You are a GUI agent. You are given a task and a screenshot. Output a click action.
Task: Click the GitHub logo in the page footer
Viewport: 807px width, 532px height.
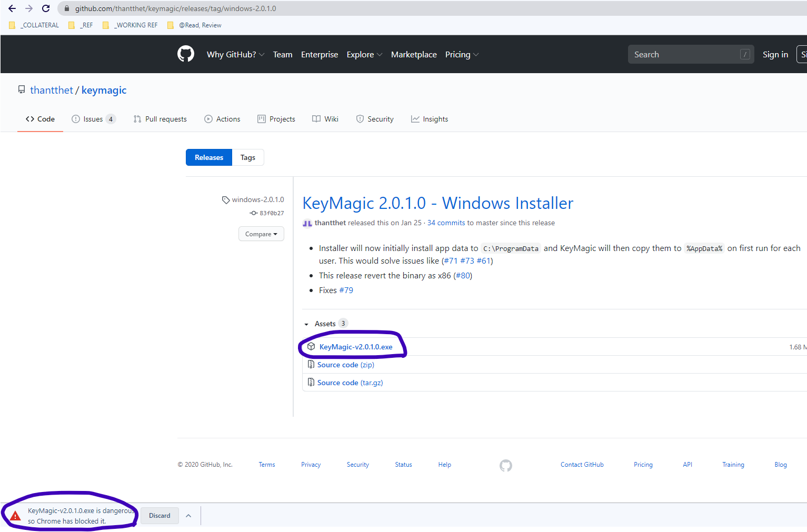(505, 465)
